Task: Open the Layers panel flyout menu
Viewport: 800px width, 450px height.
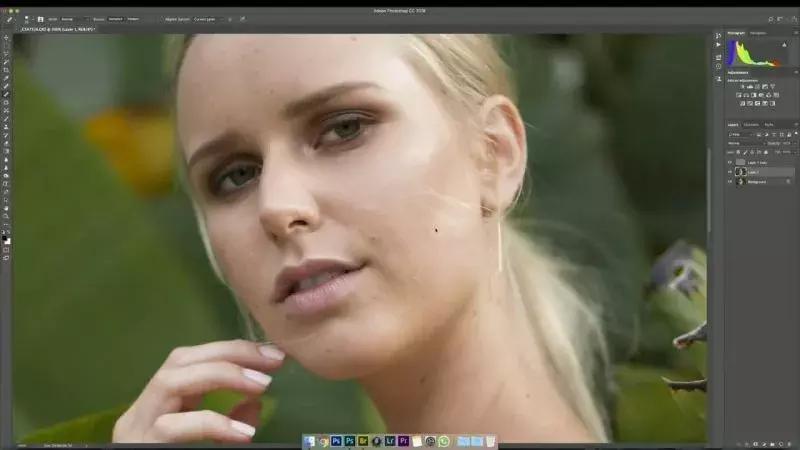Action: click(x=796, y=124)
